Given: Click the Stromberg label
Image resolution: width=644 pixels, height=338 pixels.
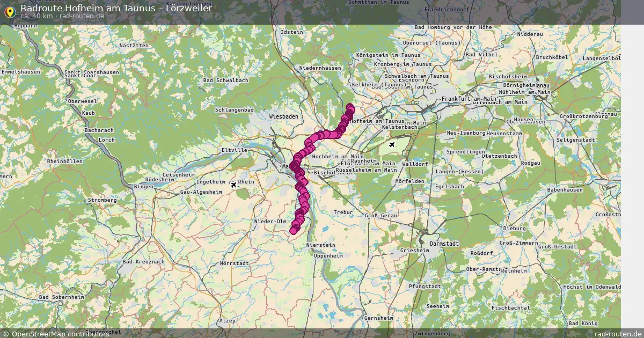Looking at the screenshot, I should [x=101, y=200].
